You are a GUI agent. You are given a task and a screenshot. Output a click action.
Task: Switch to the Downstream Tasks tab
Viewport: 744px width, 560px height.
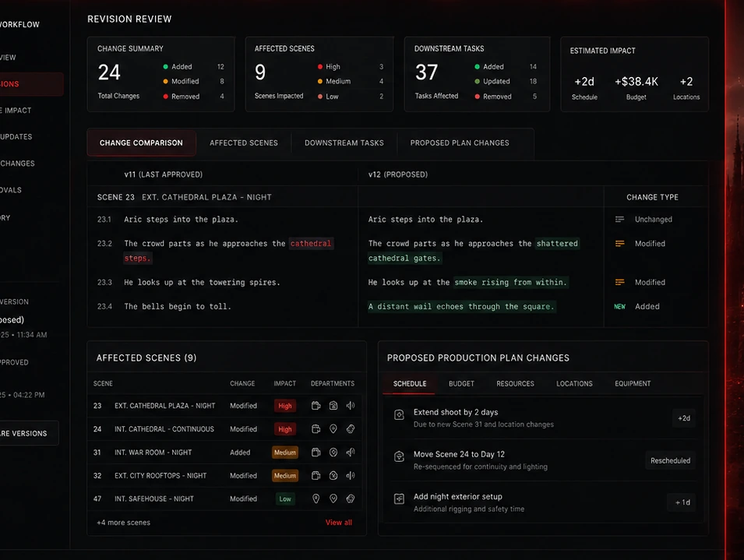pos(344,143)
